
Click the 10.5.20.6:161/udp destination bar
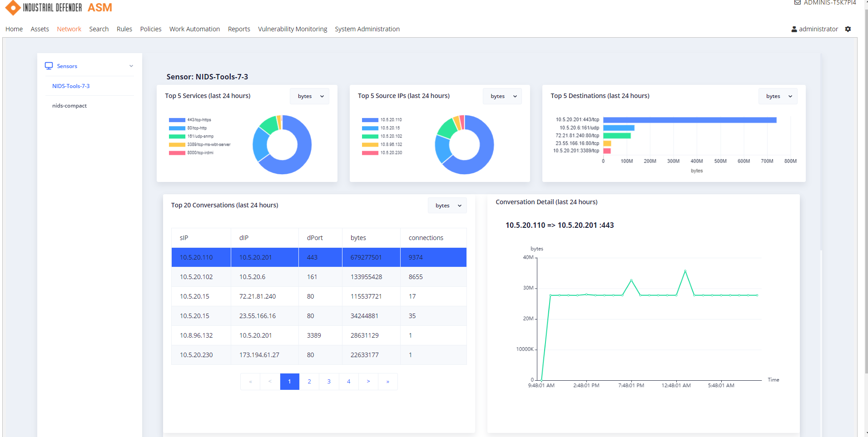tap(619, 128)
